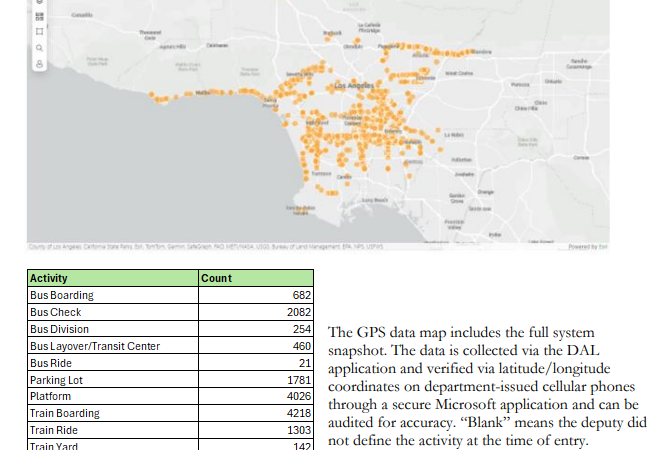Click the Bus Boarding table cell

tap(62, 295)
